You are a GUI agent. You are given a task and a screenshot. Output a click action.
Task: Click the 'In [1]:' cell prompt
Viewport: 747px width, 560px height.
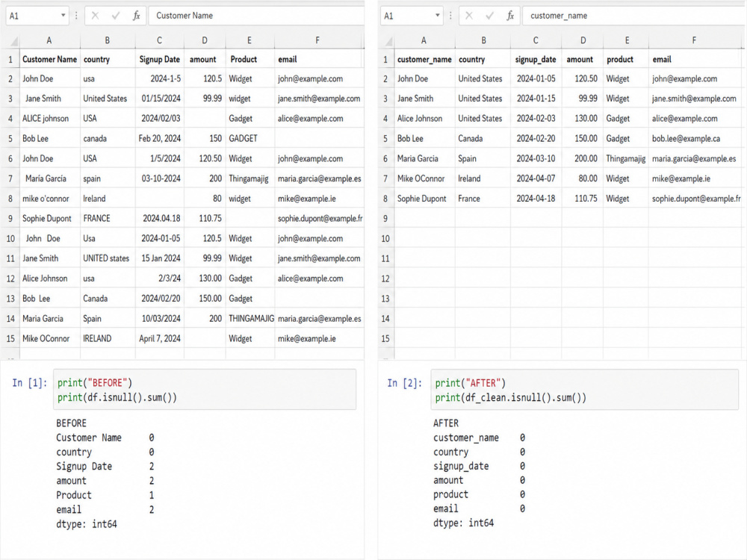coord(30,383)
